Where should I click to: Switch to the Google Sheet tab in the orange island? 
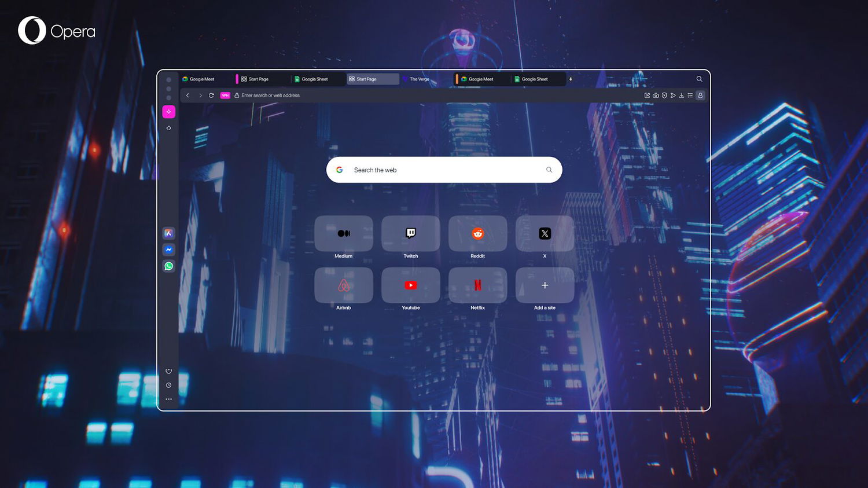[538, 79]
